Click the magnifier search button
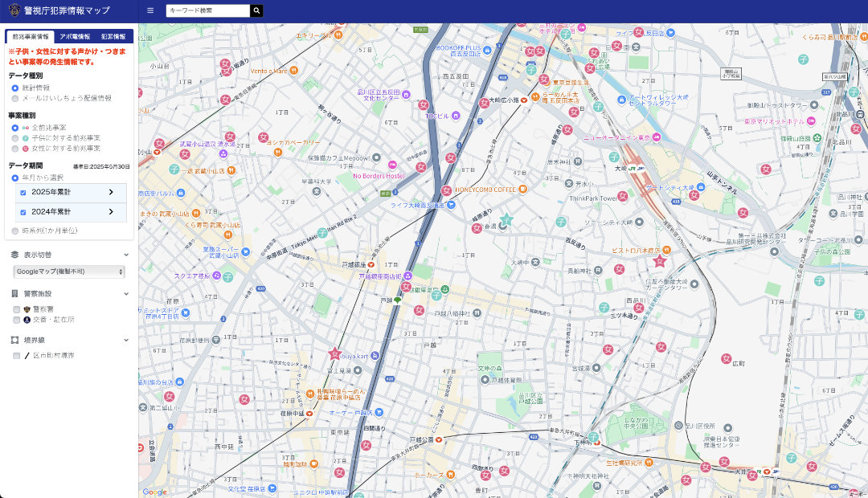 (256, 10)
